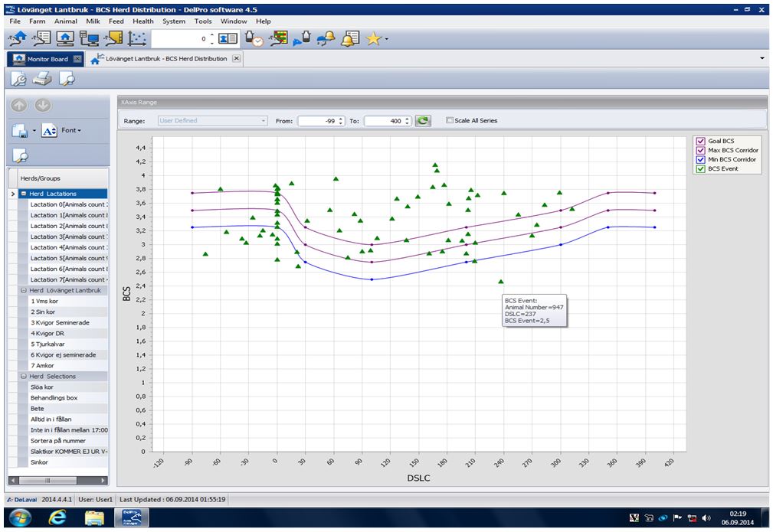Click the tree panel horizontal scrollbar

[x=58, y=480]
